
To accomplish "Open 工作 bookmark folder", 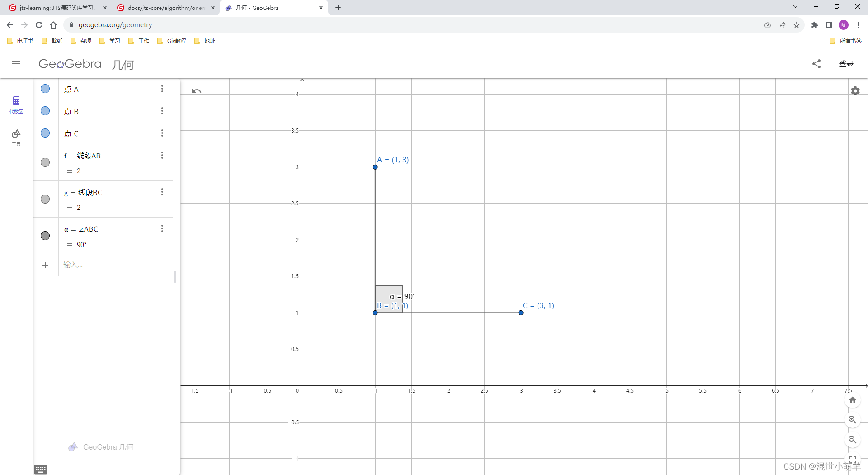I will 139,41.
